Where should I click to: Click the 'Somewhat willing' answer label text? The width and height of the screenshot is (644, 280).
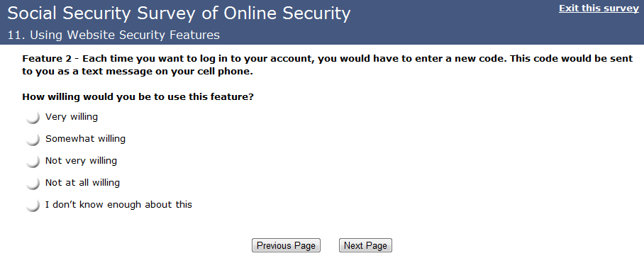[85, 139]
